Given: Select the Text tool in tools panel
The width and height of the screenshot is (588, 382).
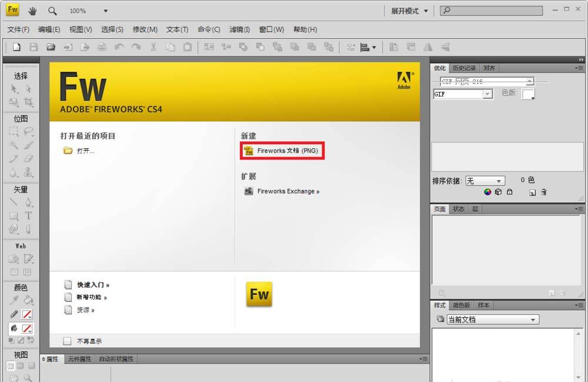Looking at the screenshot, I should [x=28, y=216].
